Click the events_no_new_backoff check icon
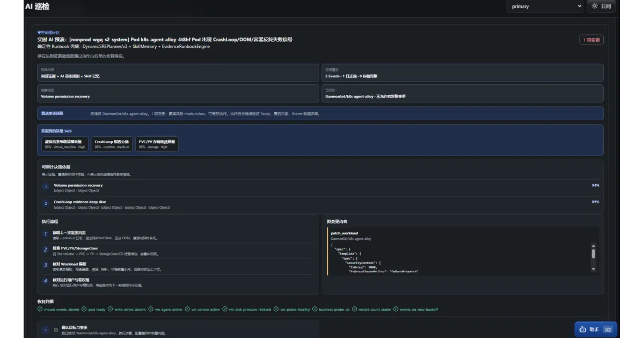This screenshot has height=338, width=644. coord(396,310)
